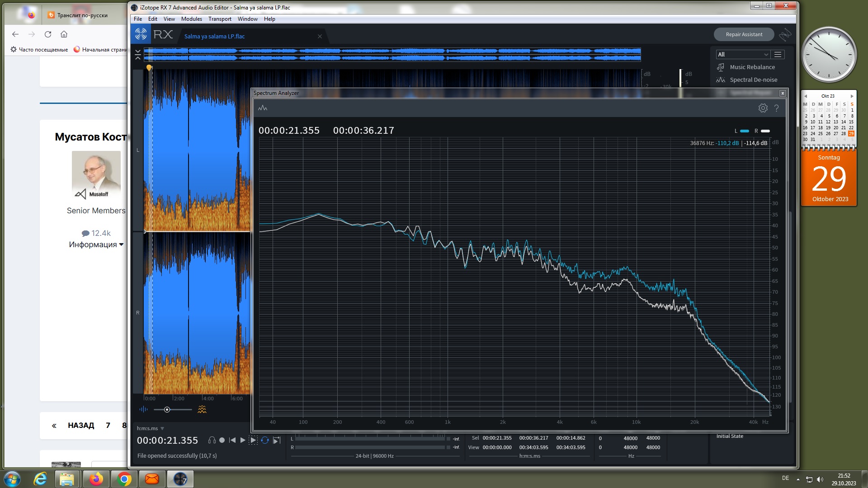Open the h:m:s.ms time format dropdown

(x=162, y=428)
